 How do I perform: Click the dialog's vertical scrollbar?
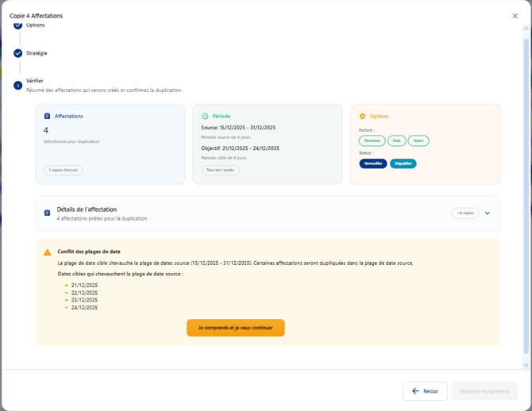point(526,190)
